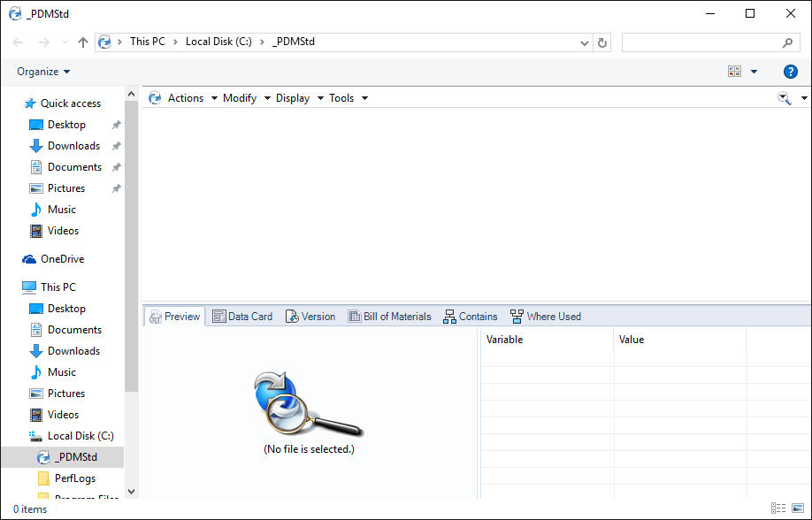Click the refresh button in address bar
812x520 pixels.
[x=602, y=42]
